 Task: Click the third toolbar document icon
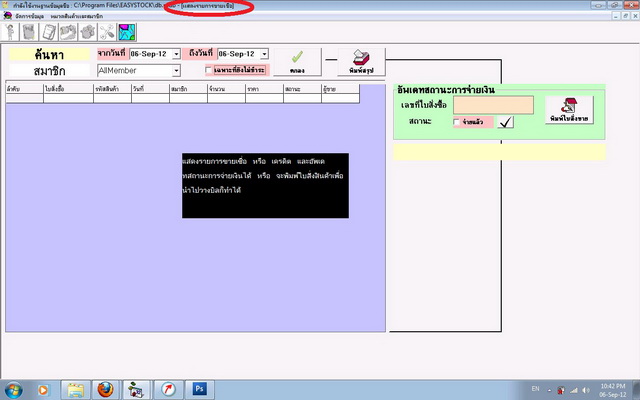pos(46,31)
